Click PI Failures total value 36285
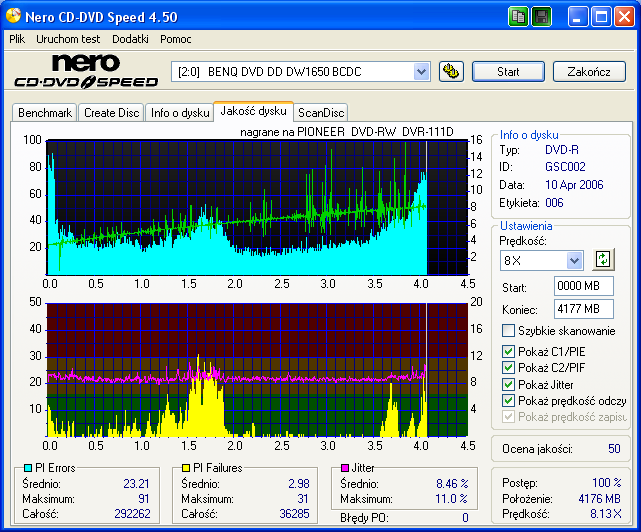Screen dimensions: 641x532 point(294,514)
